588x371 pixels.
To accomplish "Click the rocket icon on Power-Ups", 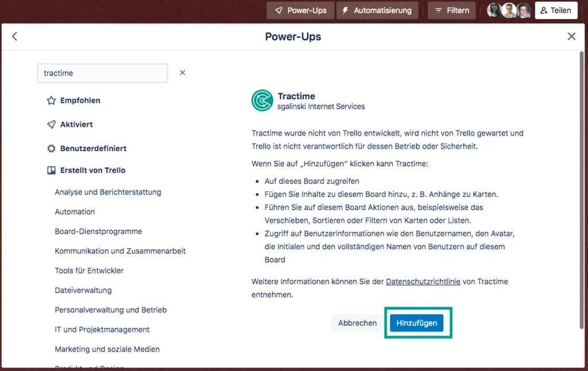I will click(x=280, y=10).
